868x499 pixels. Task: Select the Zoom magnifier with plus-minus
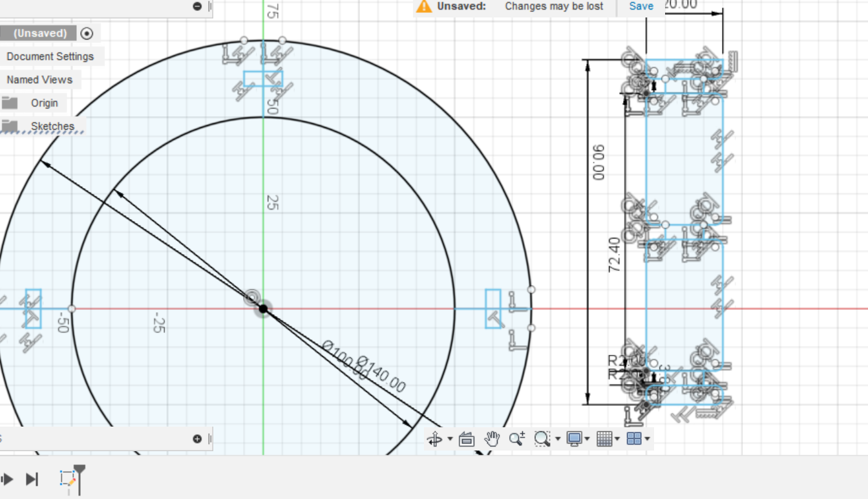[x=516, y=440]
